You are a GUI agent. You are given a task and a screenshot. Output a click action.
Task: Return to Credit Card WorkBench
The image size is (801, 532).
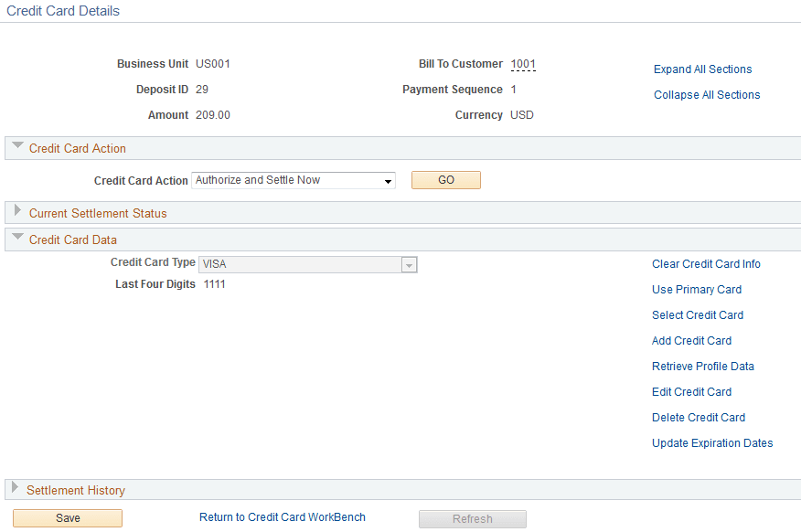click(x=282, y=516)
